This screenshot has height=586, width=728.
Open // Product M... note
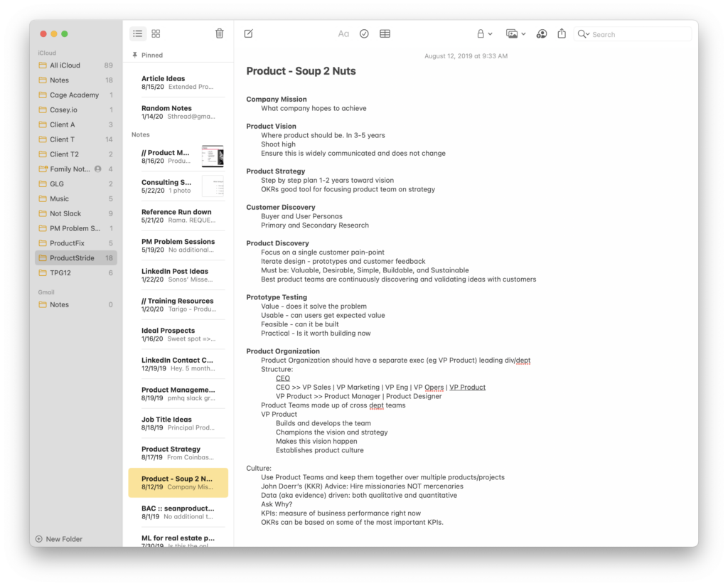178,156
